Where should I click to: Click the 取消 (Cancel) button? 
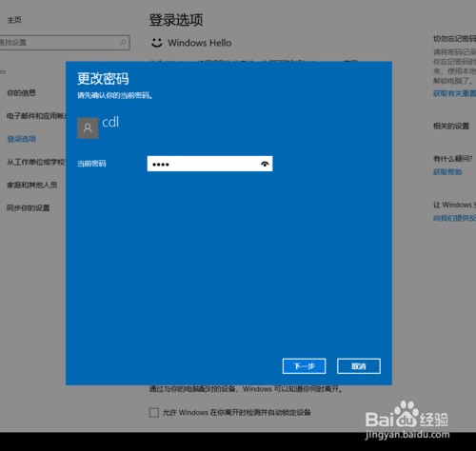[x=359, y=366]
